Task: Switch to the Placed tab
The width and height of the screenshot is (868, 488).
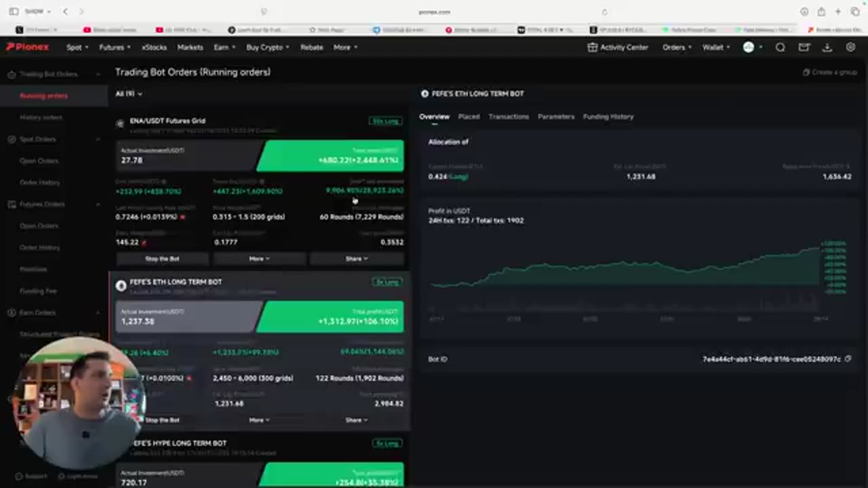Action: coord(469,117)
